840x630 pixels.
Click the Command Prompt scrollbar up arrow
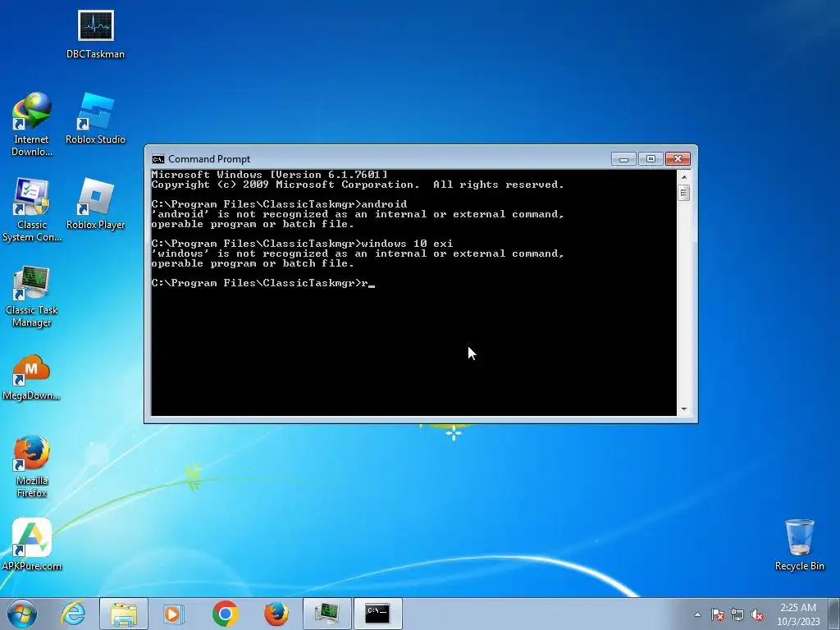683,176
